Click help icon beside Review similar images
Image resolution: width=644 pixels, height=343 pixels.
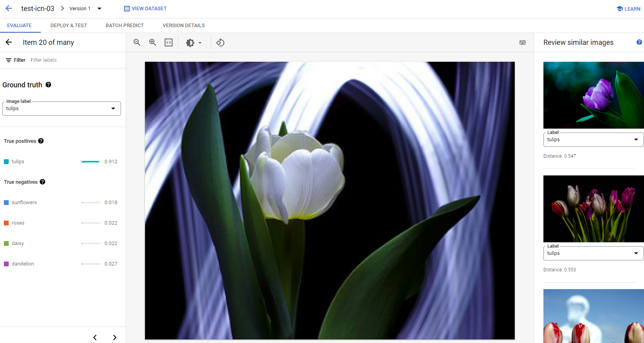pos(639,42)
